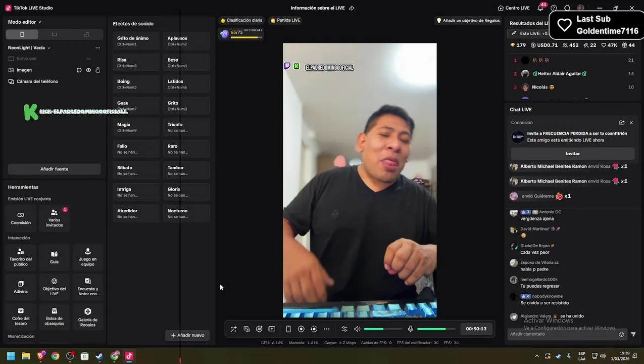
Task: Click the record button in bottom toolbar
Action: (301, 329)
